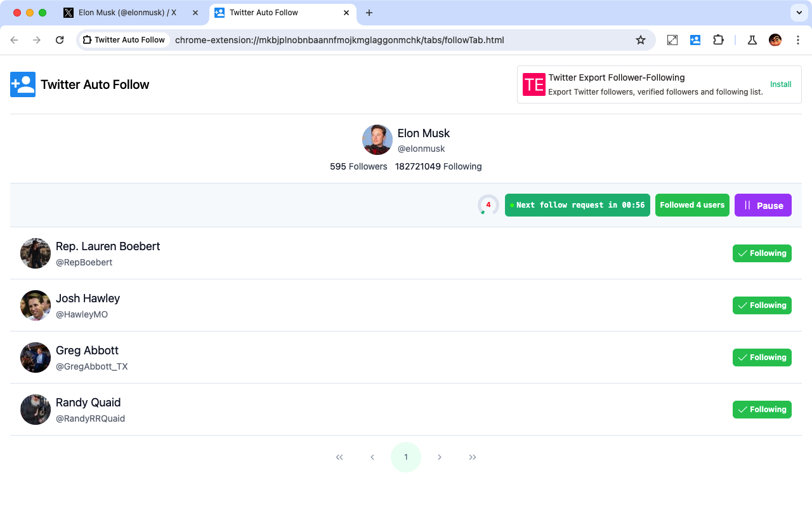Open the Twitter Auto Follow extension toolbar icon
Viewport: 812px width, 508px height.
point(695,40)
